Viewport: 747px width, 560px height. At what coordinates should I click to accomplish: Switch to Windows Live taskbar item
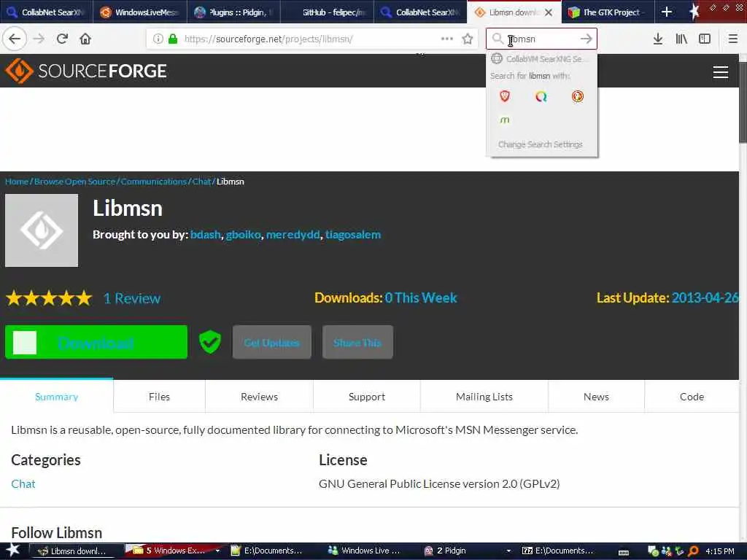click(365, 551)
